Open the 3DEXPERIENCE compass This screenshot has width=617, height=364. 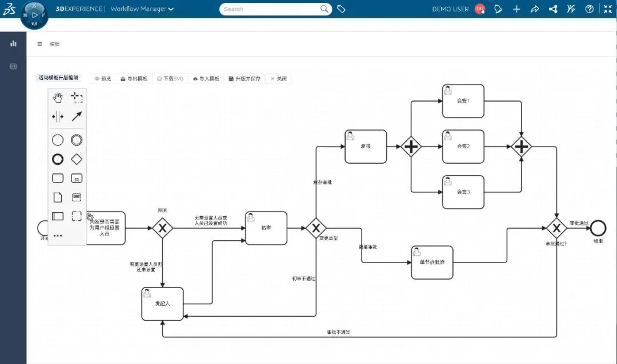point(34,15)
